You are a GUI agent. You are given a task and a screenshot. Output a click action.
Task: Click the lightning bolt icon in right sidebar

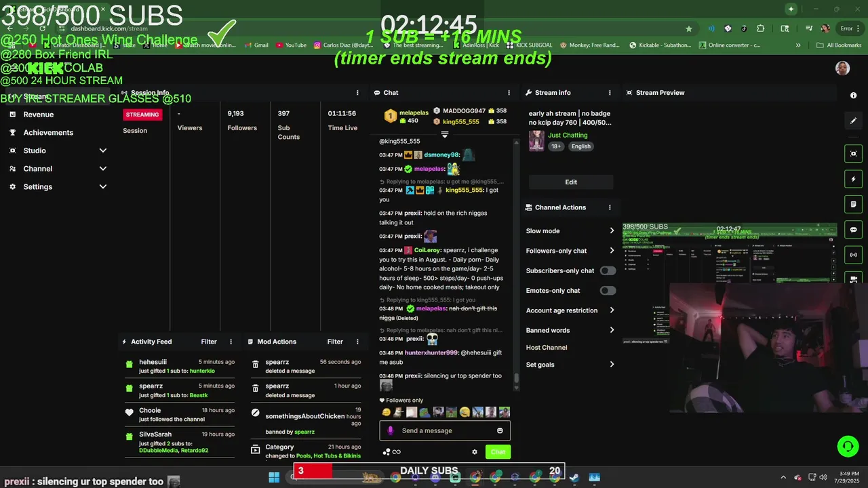point(854,179)
